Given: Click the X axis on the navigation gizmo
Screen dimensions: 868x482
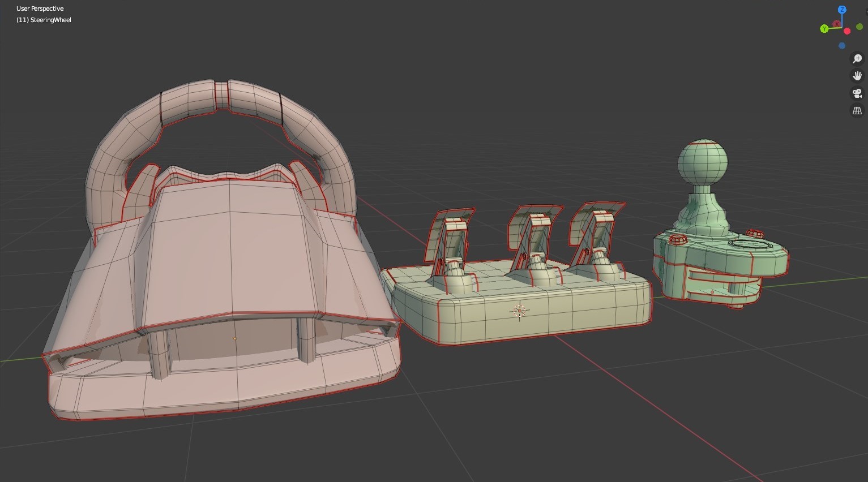Looking at the screenshot, I should [837, 24].
